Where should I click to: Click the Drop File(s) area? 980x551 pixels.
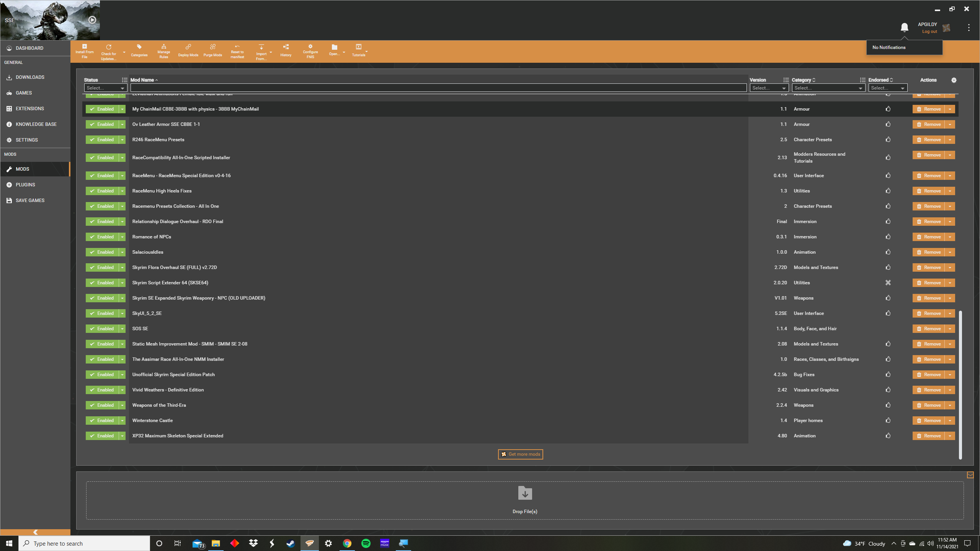[x=525, y=500]
